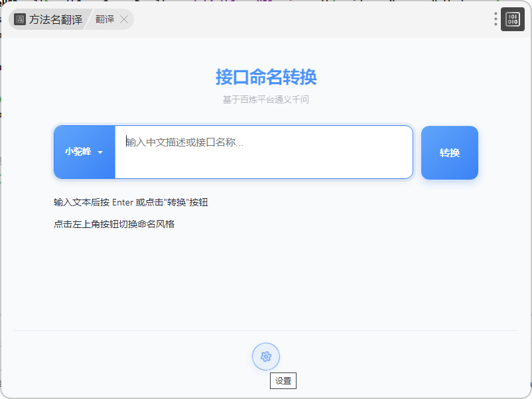This screenshot has width=532, height=399.
Task: Focus the 输入中文描述或接口名称 text field
Action: (x=264, y=152)
